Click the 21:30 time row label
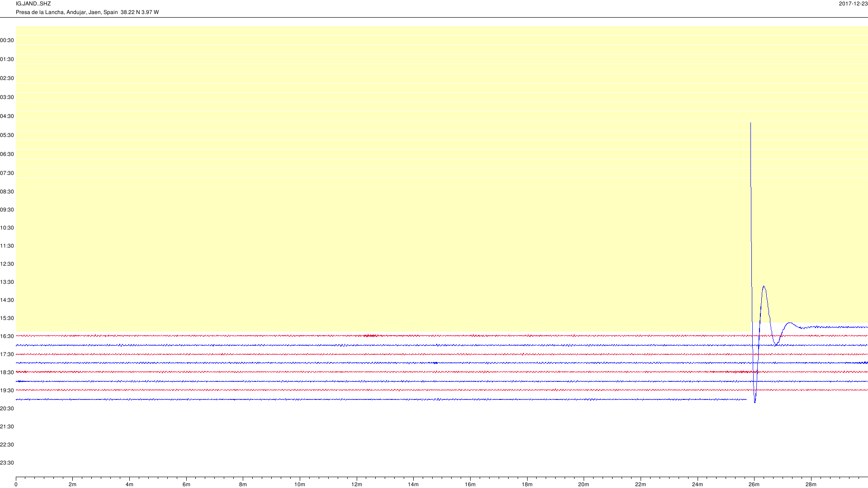Viewport: 868px width, 488px height. (7, 427)
